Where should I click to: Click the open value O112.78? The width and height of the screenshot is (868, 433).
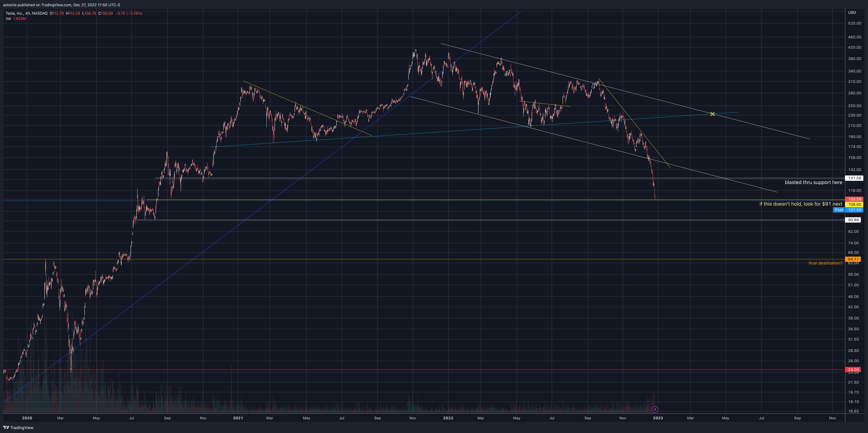[57, 14]
